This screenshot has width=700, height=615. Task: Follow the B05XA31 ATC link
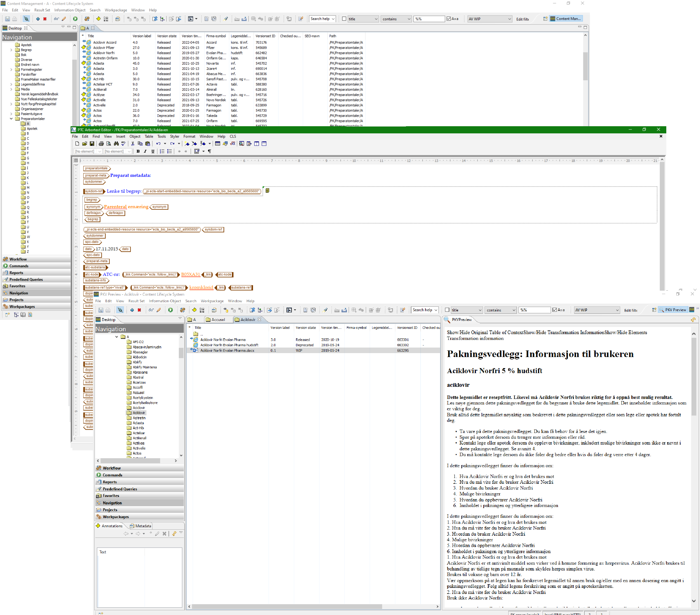click(x=190, y=275)
